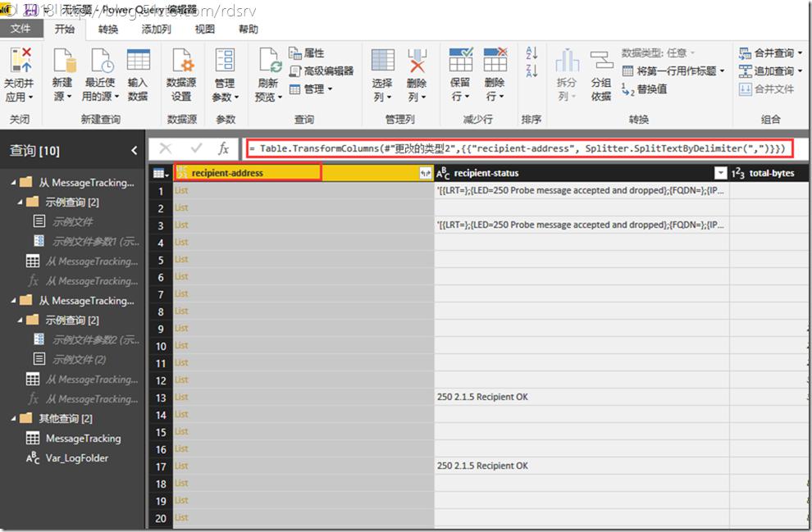The width and height of the screenshot is (812, 532).
Task: Switch to the 开始 tab
Action: 65,29
